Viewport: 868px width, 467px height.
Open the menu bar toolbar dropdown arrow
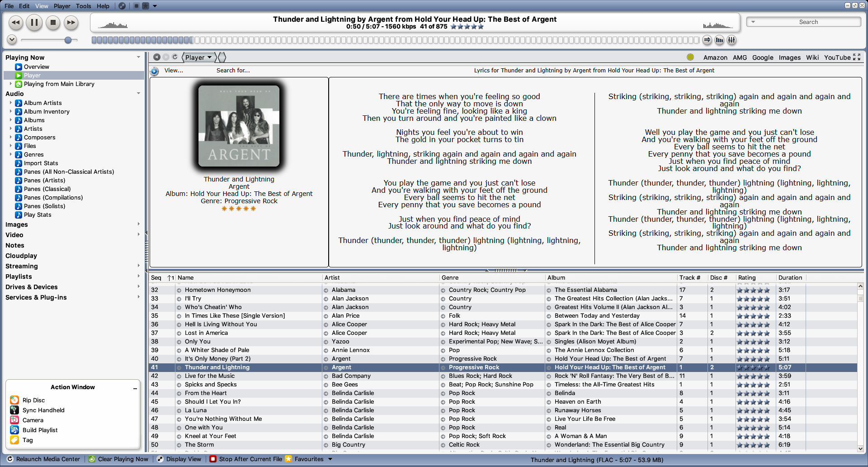click(155, 6)
